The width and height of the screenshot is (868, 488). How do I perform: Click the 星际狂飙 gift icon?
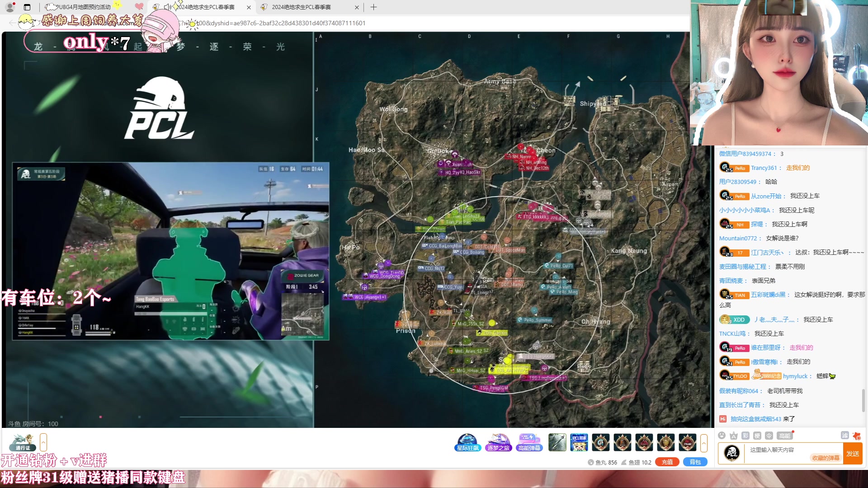[467, 442]
